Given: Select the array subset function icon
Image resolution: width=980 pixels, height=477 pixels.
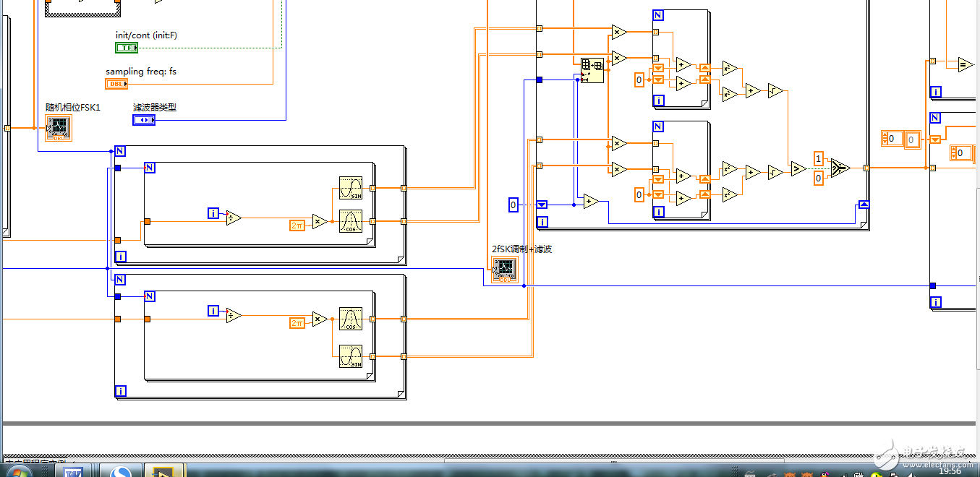Looking at the screenshot, I should 592,71.
